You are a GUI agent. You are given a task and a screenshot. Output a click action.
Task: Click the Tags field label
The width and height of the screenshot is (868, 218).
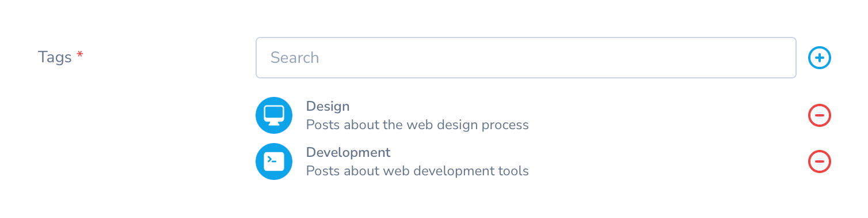(x=55, y=57)
